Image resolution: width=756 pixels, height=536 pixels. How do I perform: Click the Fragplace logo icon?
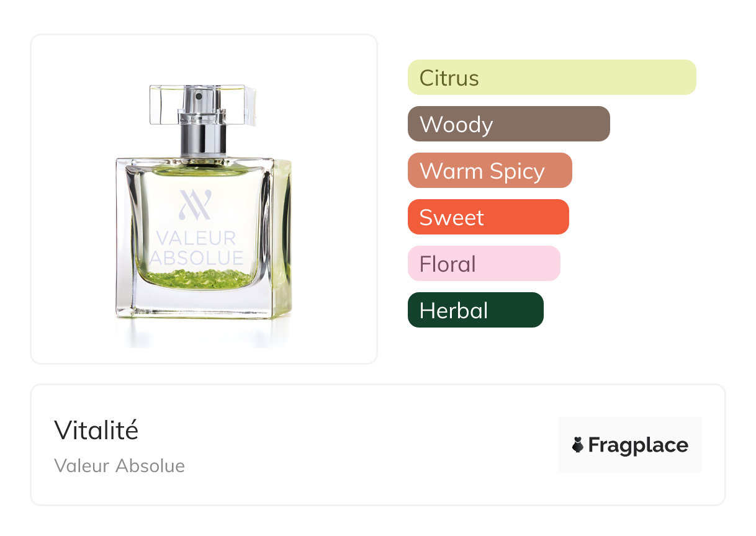tap(630, 445)
